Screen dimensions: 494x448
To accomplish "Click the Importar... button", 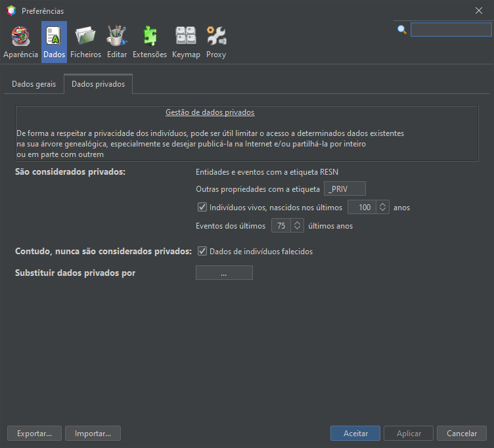I will click(93, 434).
